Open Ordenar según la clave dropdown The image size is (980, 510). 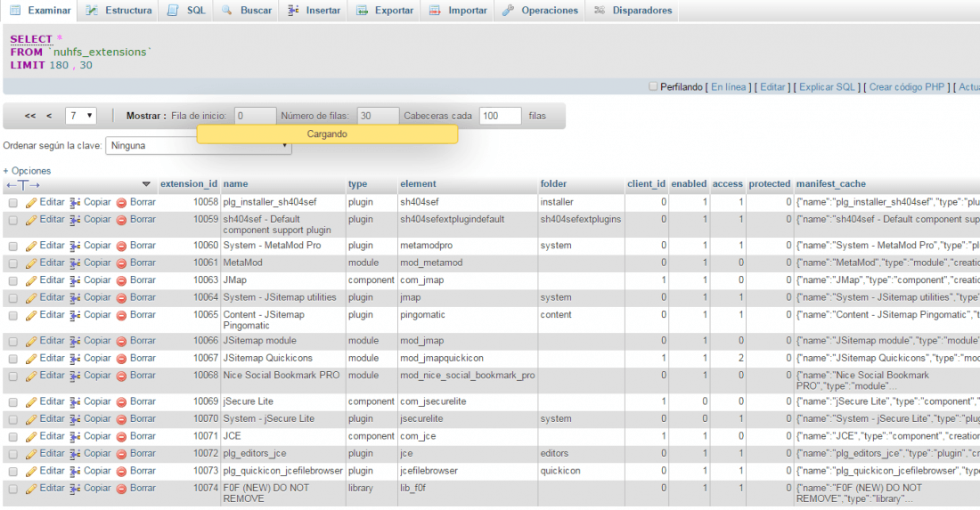(x=198, y=145)
